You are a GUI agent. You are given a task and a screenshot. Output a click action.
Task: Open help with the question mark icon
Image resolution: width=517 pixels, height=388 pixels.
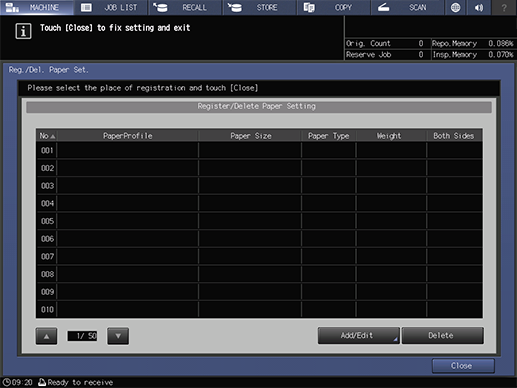[504, 7]
